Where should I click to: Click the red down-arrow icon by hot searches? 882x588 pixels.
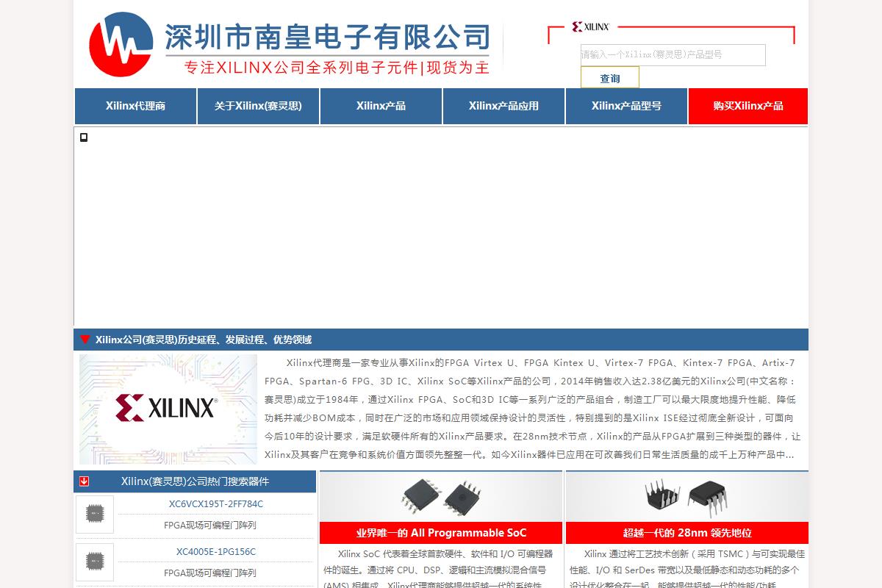pos(85,481)
